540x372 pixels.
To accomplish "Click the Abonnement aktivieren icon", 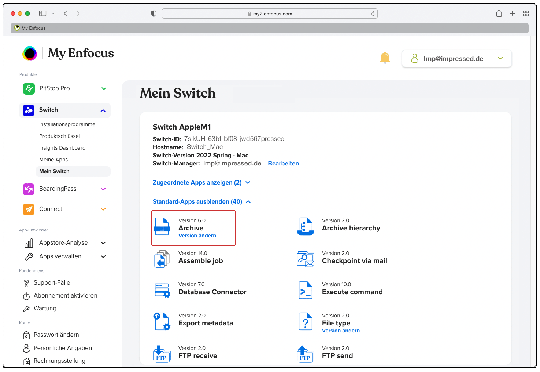I will click(27, 296).
